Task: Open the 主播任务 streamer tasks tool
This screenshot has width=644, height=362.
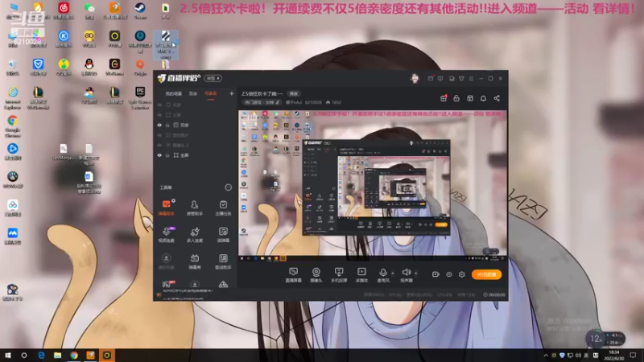Action: 223,208
